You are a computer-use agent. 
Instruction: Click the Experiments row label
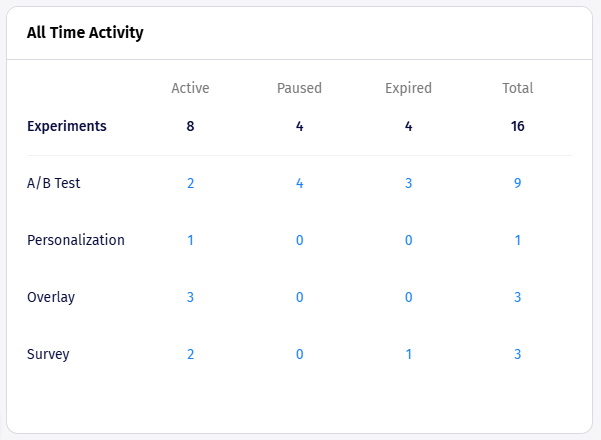[x=67, y=126]
